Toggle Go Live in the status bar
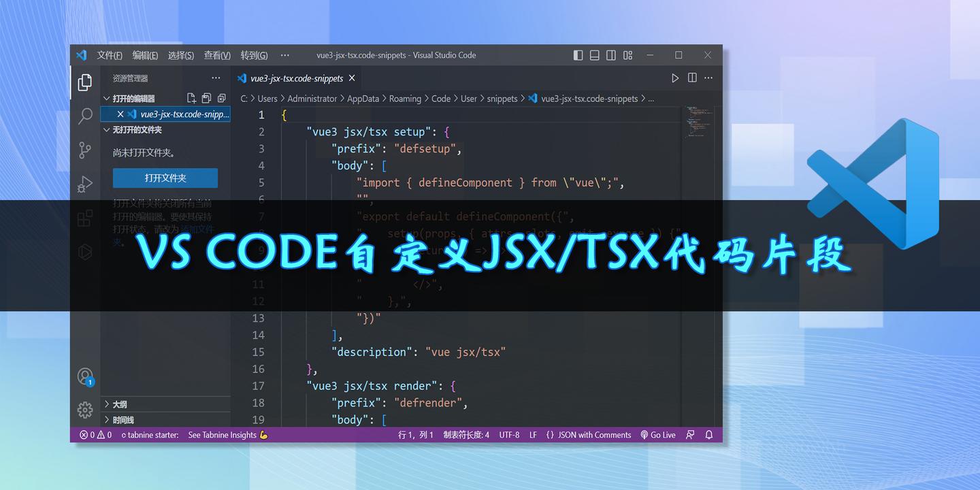 coord(658,434)
